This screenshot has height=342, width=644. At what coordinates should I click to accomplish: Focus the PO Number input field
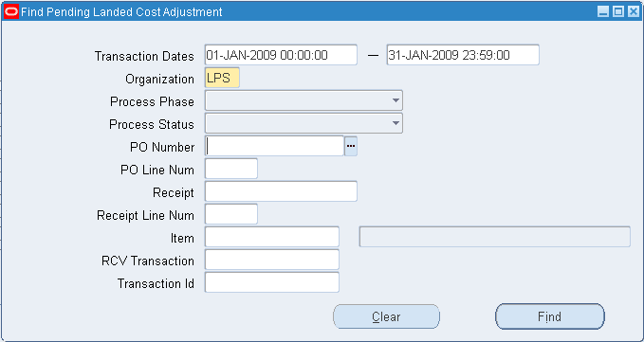(274, 147)
